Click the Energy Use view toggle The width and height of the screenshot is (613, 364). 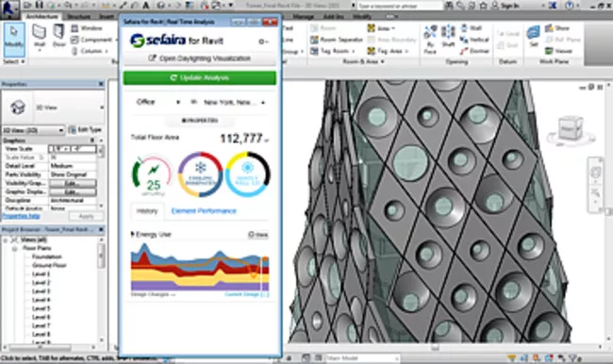pos(258,235)
